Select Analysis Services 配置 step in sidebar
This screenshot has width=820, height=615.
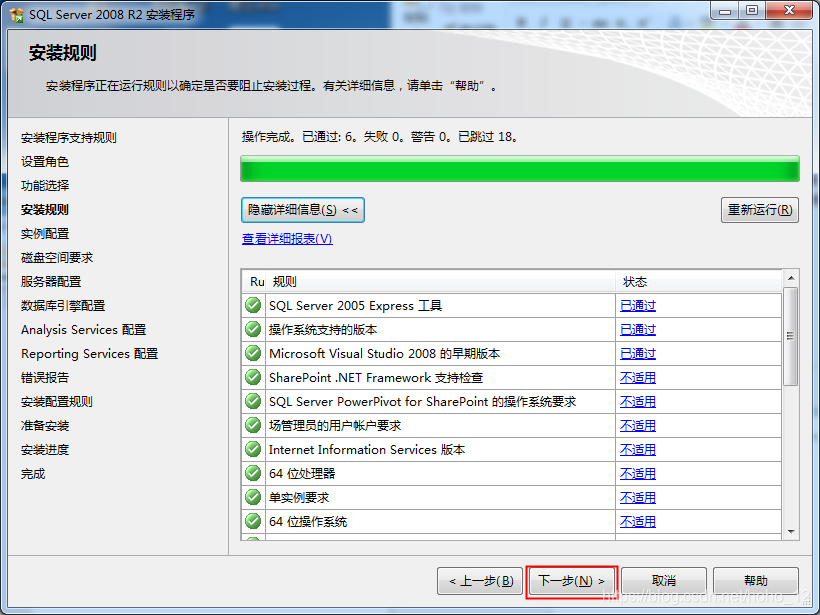pos(83,330)
